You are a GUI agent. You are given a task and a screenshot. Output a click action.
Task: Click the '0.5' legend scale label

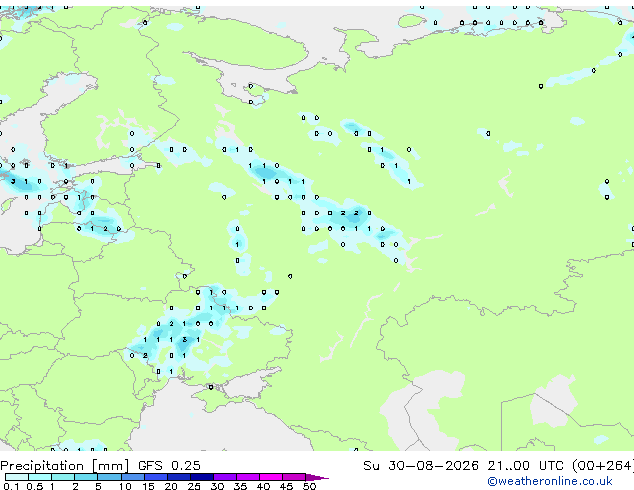tap(34, 486)
